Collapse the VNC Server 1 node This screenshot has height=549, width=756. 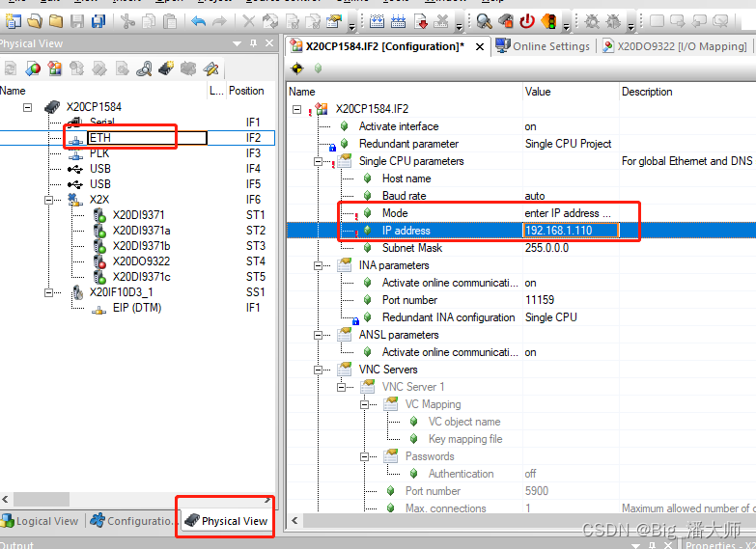pos(342,387)
